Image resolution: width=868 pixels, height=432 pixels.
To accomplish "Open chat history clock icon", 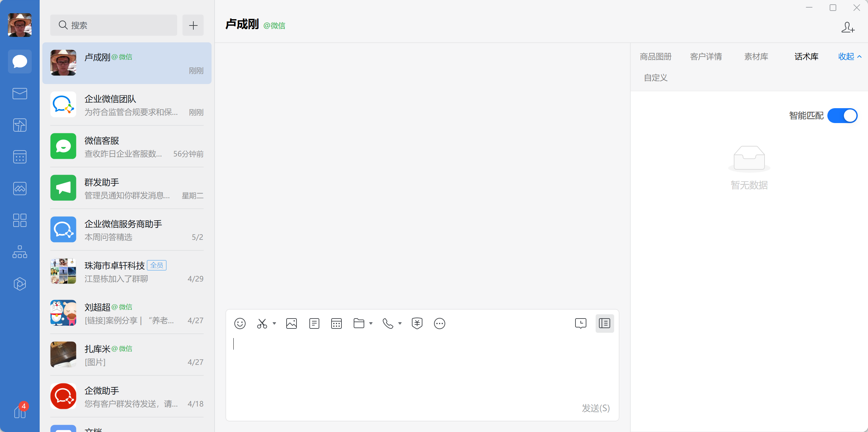I will 580,324.
